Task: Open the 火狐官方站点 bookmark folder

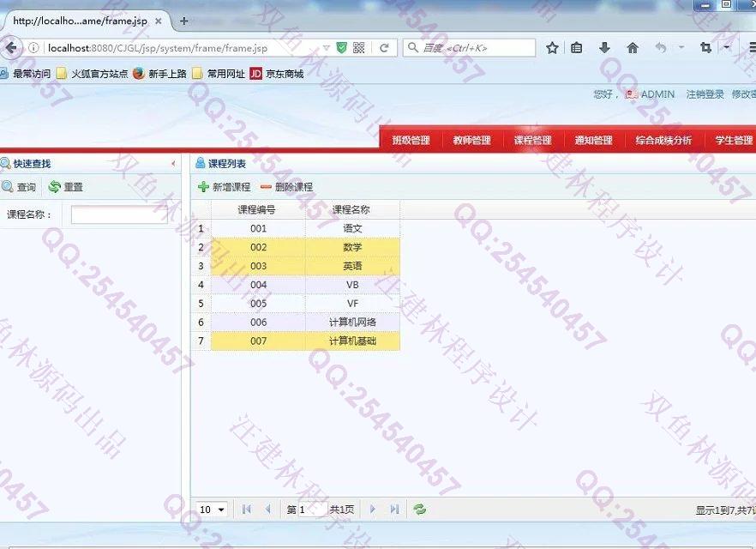Action: (93, 74)
